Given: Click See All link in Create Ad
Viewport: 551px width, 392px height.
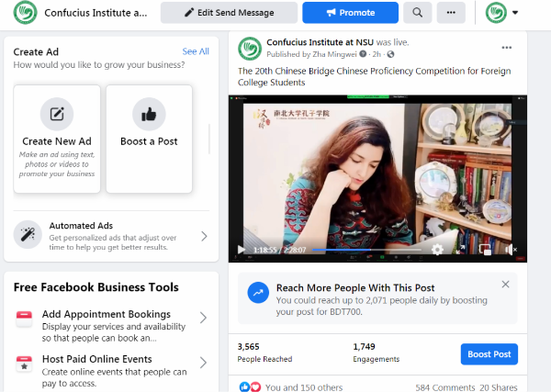Looking at the screenshot, I should click(196, 51).
